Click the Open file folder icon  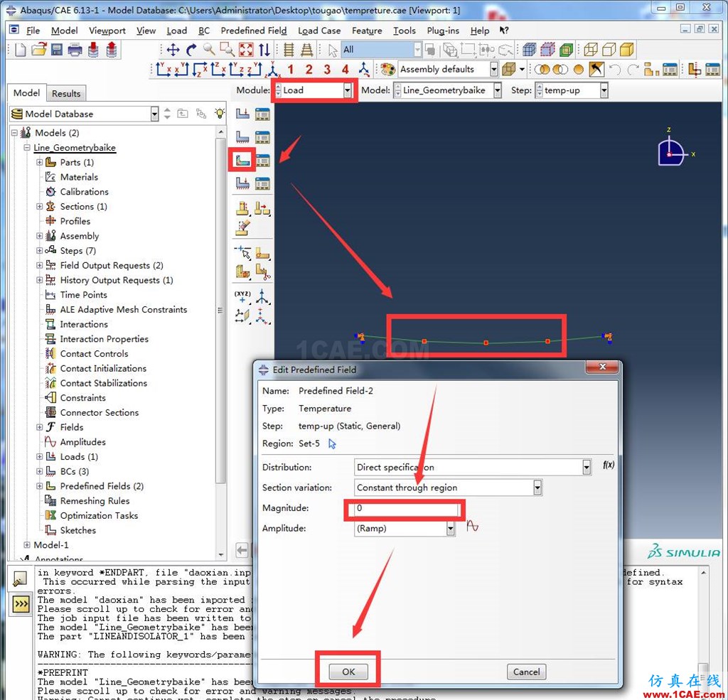pos(39,49)
